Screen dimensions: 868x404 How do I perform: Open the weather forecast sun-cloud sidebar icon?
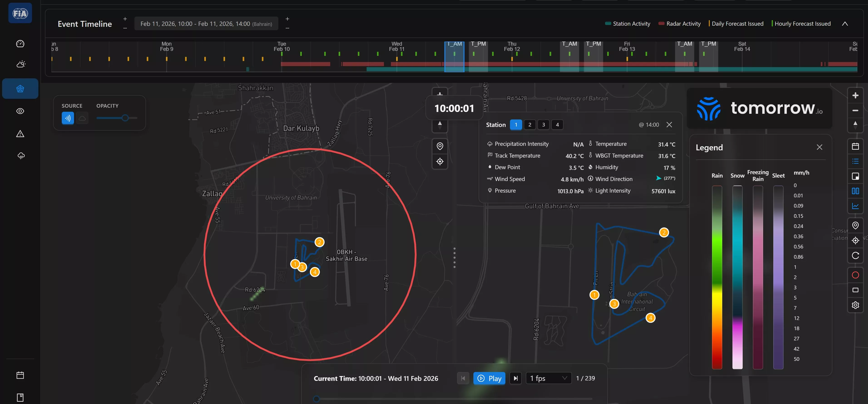pyautogui.click(x=21, y=64)
